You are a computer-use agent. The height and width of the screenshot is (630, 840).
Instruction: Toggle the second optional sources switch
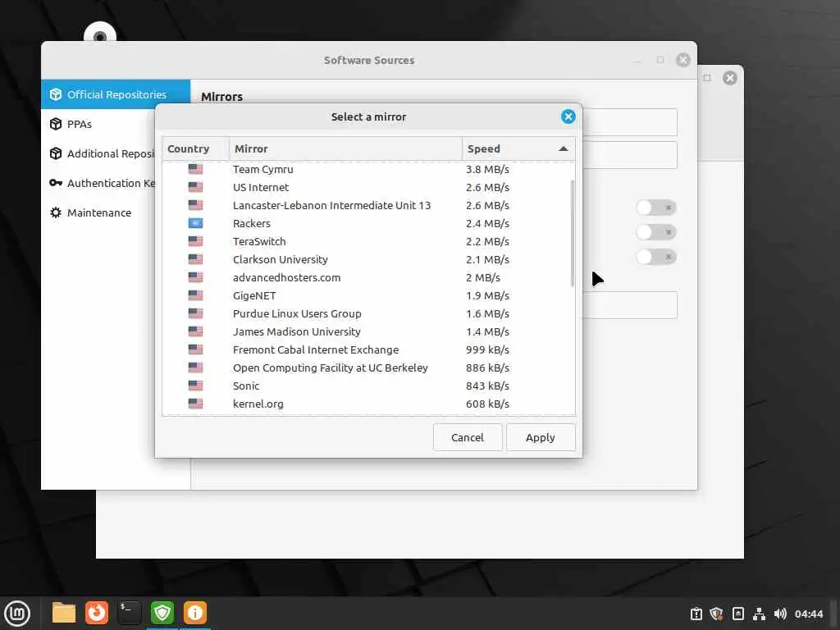point(656,232)
